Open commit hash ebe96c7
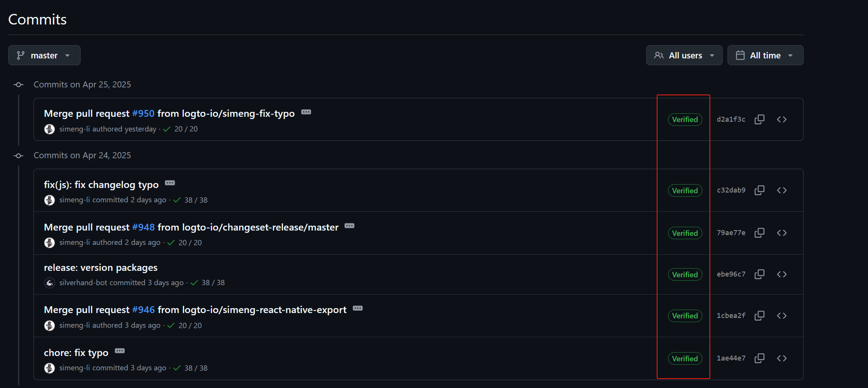The width and height of the screenshot is (868, 388). pyautogui.click(x=731, y=274)
